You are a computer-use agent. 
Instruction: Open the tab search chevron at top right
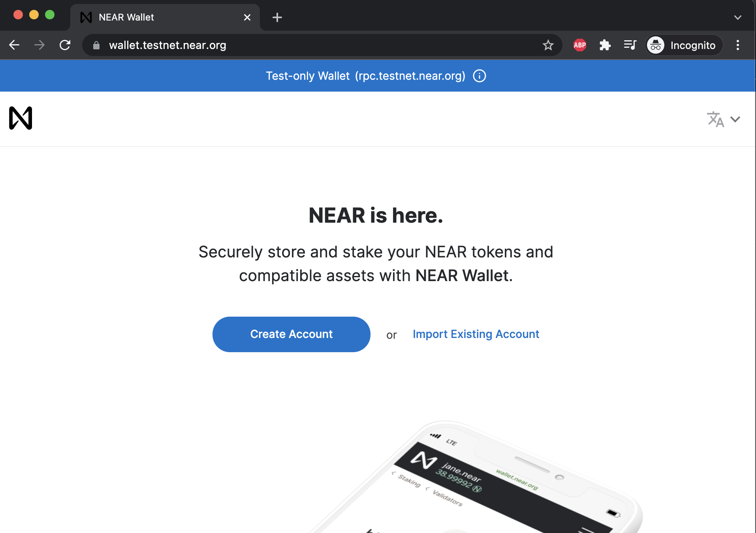(737, 17)
